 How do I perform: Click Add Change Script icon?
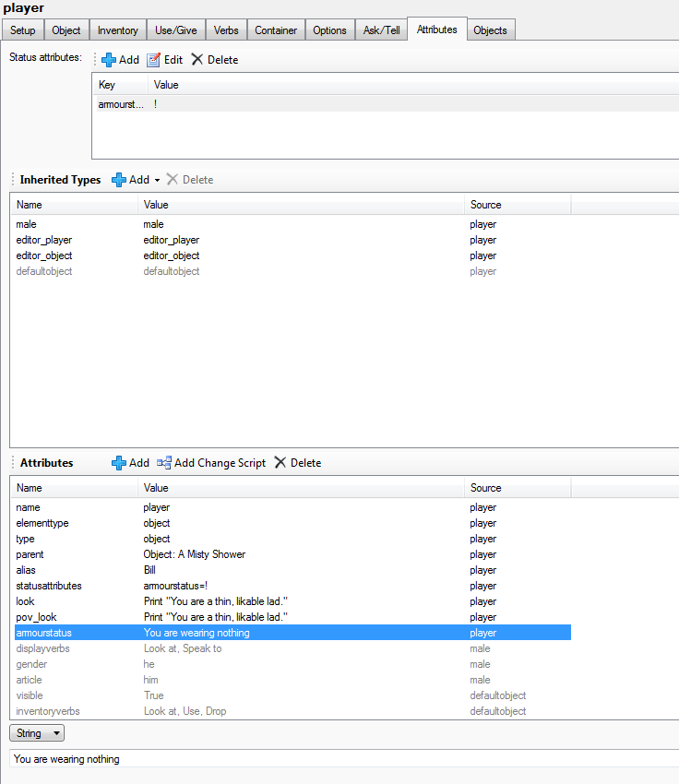point(164,463)
